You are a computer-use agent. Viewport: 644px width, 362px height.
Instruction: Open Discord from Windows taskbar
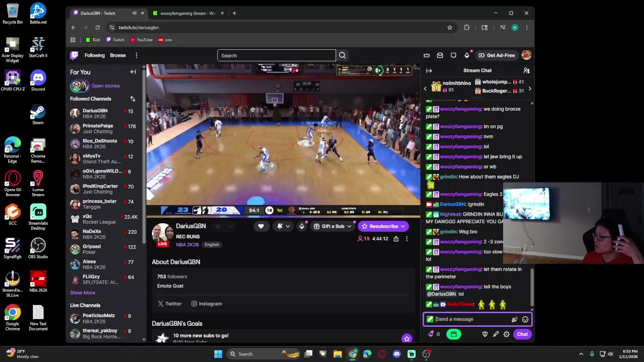[x=396, y=354]
